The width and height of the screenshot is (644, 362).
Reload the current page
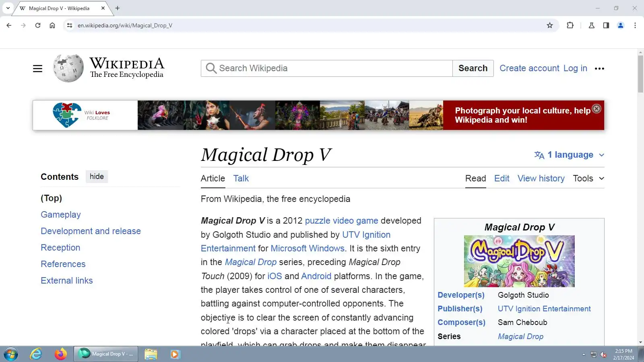tap(38, 25)
